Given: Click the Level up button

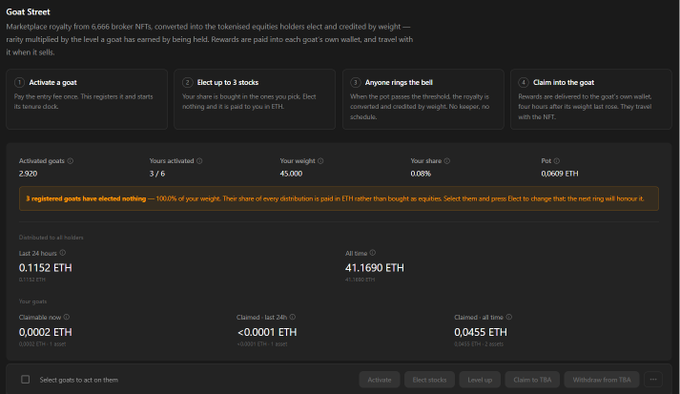Looking at the screenshot, I should [480, 380].
